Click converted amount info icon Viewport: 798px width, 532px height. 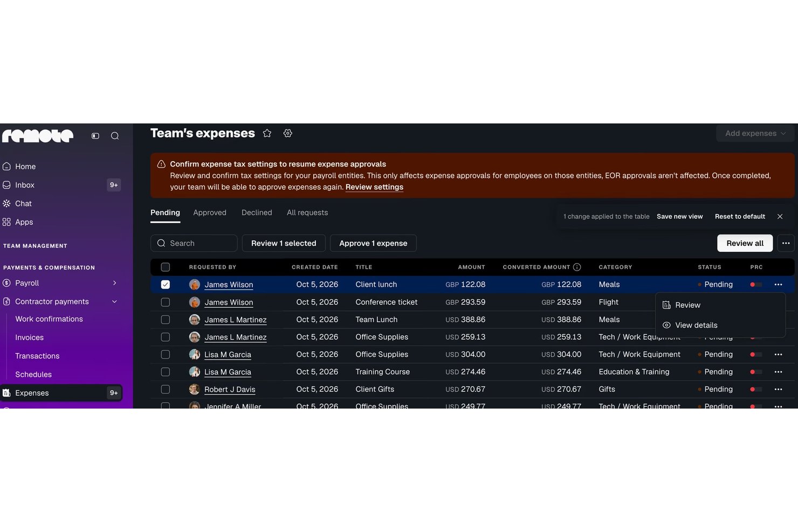577,267
